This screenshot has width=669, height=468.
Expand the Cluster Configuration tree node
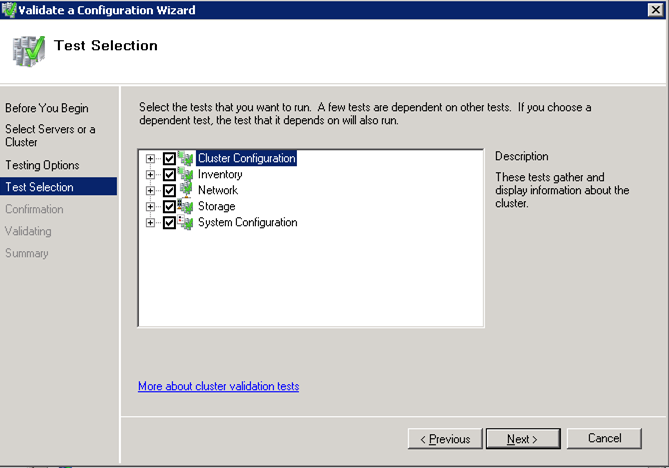click(x=151, y=159)
